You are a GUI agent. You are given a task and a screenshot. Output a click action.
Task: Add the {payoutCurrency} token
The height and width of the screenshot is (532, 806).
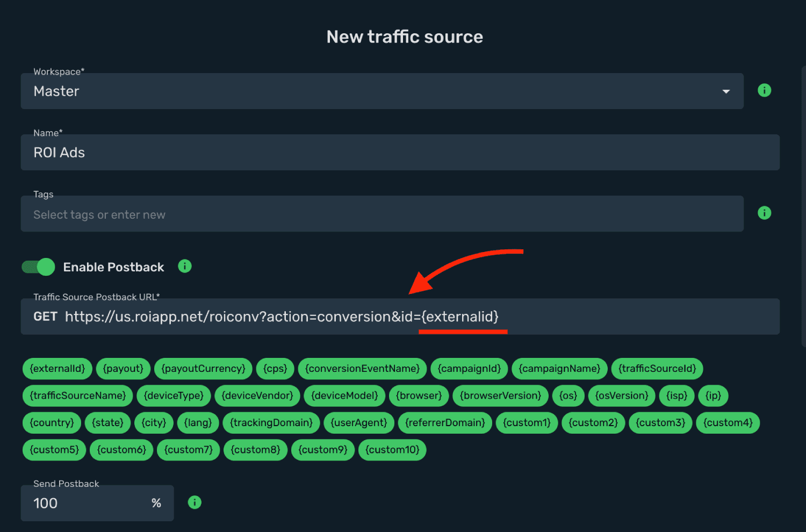(x=204, y=369)
